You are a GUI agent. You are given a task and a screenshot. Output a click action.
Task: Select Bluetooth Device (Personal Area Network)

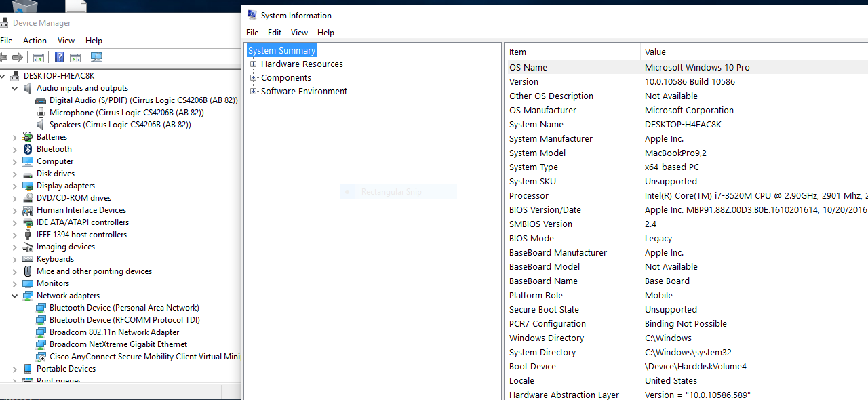pos(124,308)
